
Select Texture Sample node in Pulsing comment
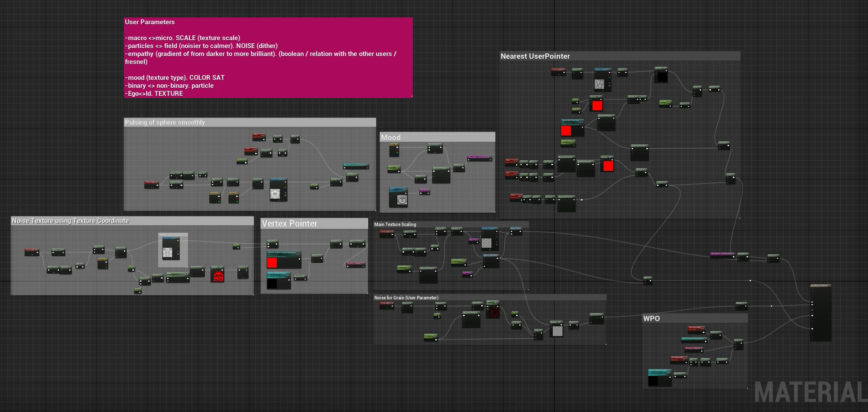[278, 189]
